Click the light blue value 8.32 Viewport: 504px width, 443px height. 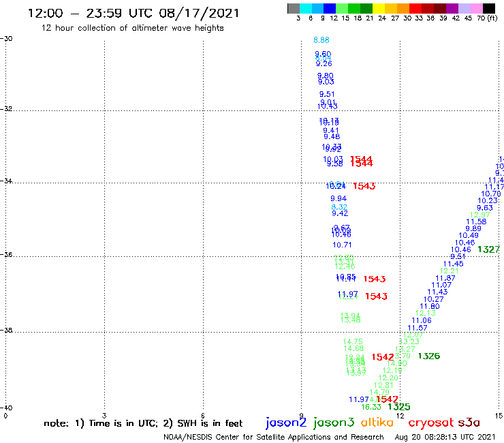tap(339, 207)
